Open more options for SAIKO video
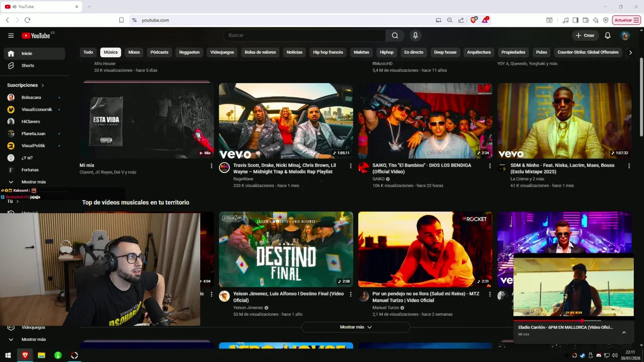Screen dimensions: 644x362 click(x=490, y=166)
